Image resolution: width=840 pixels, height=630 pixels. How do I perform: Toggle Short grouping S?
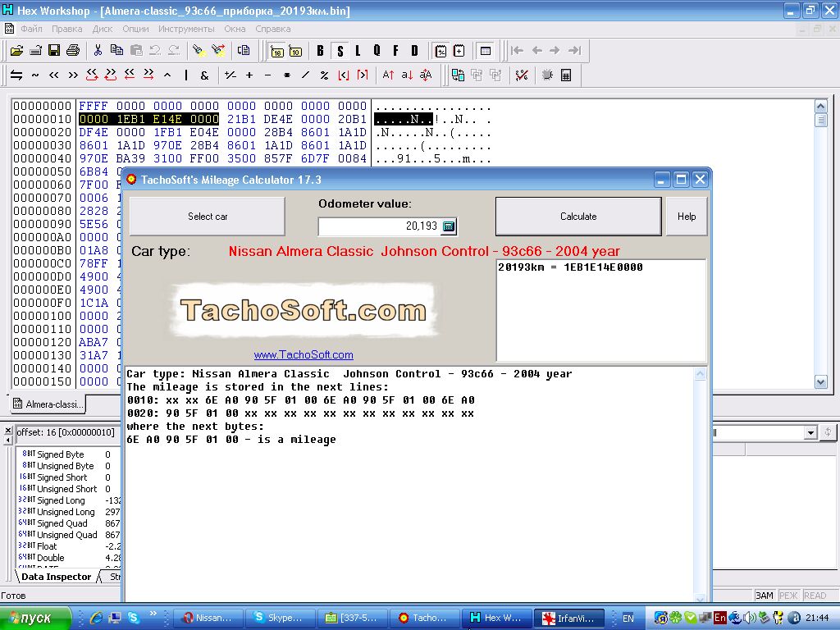tap(340, 52)
